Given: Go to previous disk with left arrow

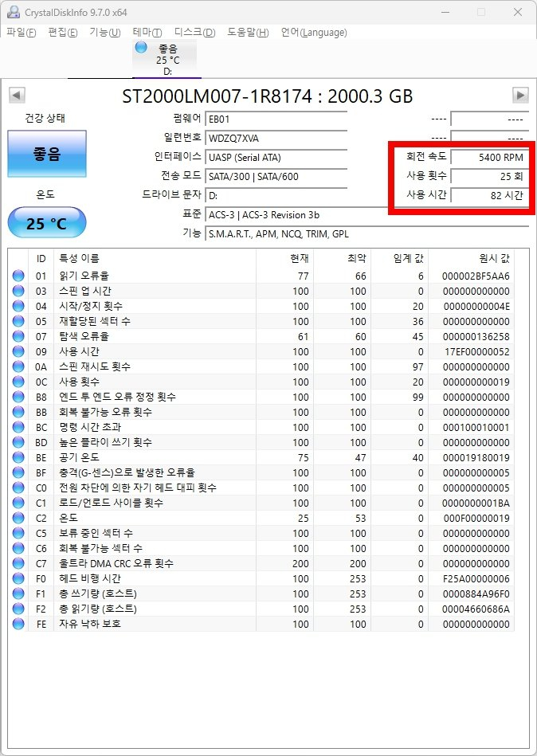Looking at the screenshot, I should click(17, 95).
